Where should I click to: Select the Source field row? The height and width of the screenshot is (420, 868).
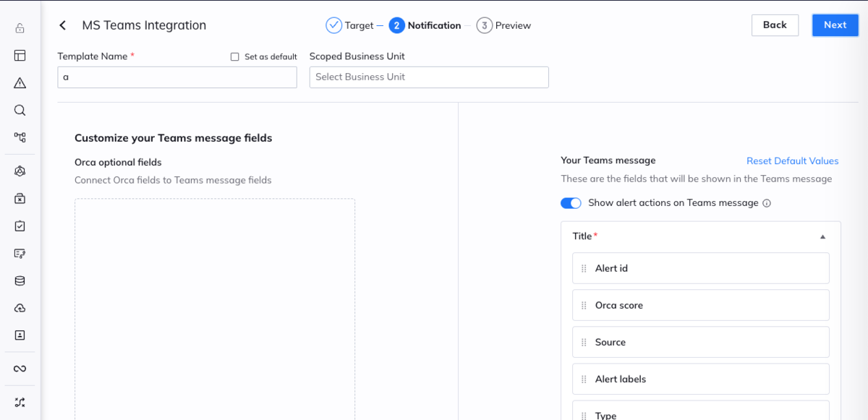[701, 342]
